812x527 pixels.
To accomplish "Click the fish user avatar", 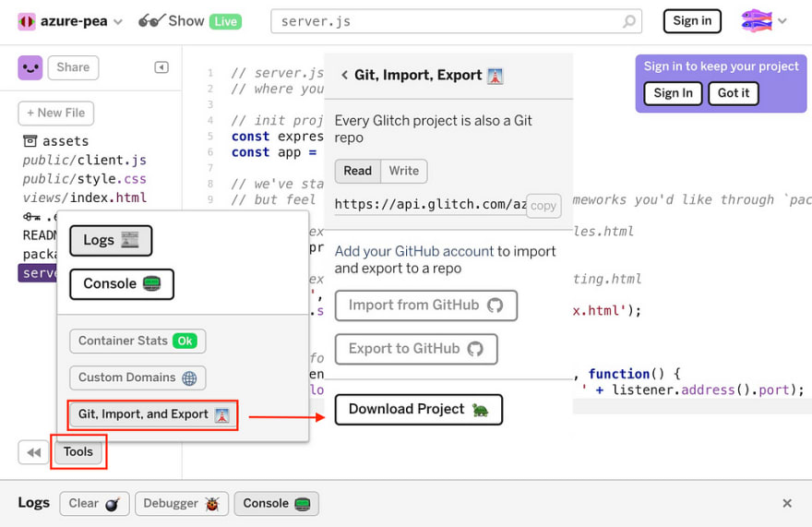I will tap(757, 21).
